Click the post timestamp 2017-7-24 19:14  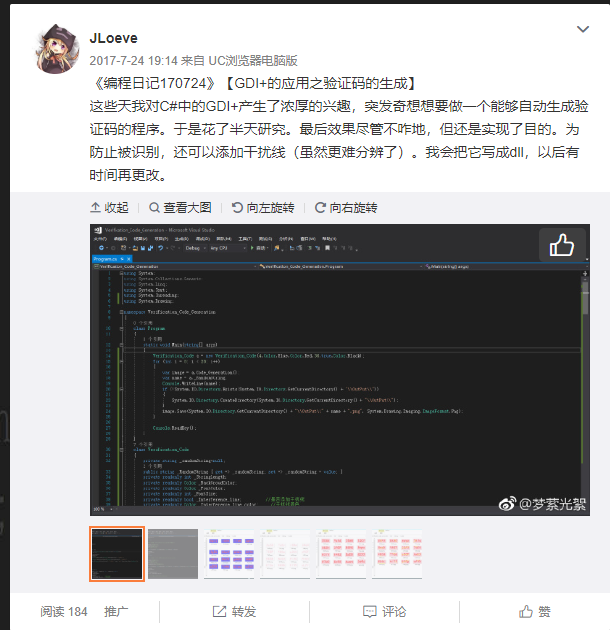(133, 61)
